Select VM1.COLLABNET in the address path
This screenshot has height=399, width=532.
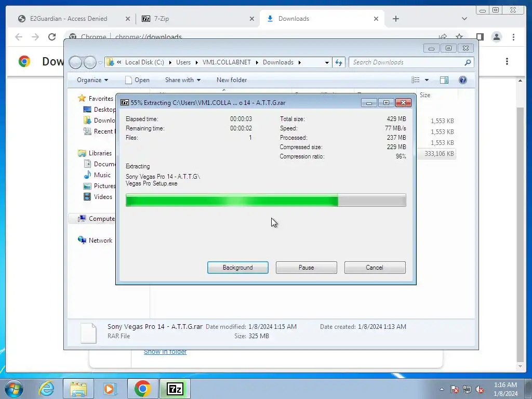tap(227, 62)
